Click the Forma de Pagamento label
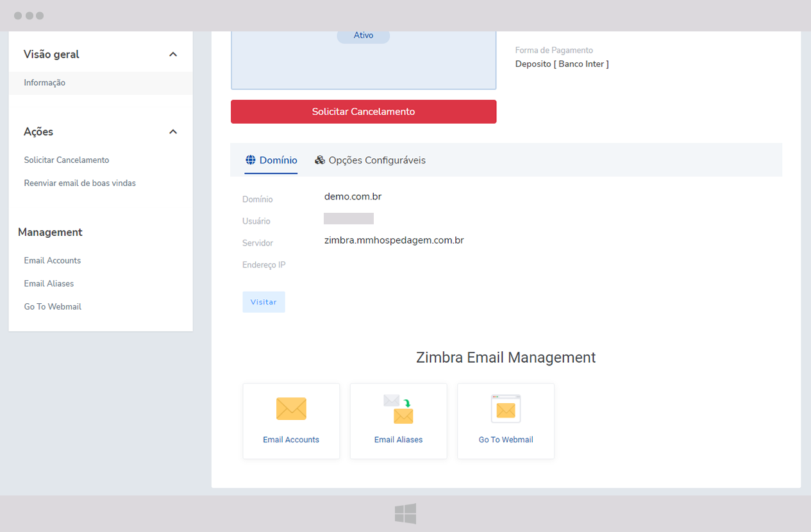 pos(554,50)
